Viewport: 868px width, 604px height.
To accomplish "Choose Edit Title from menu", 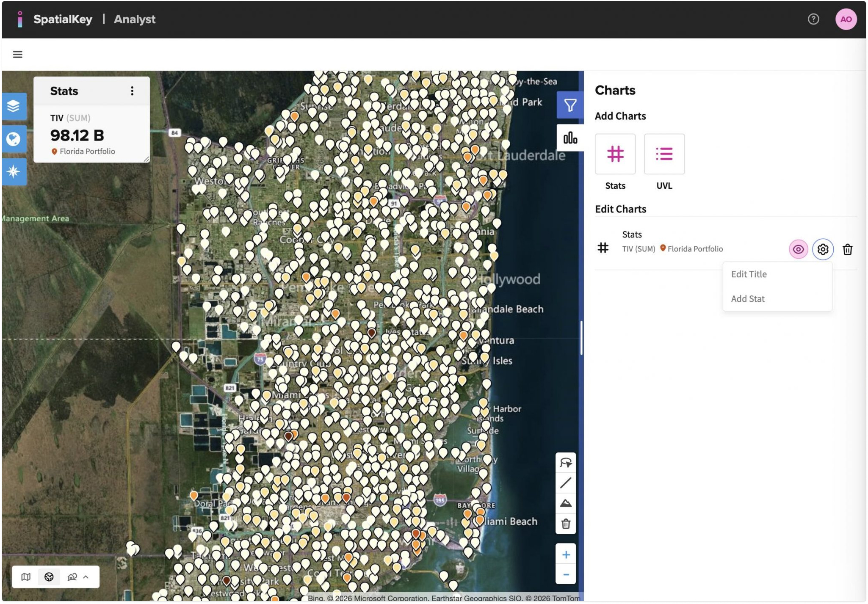I will coord(749,274).
